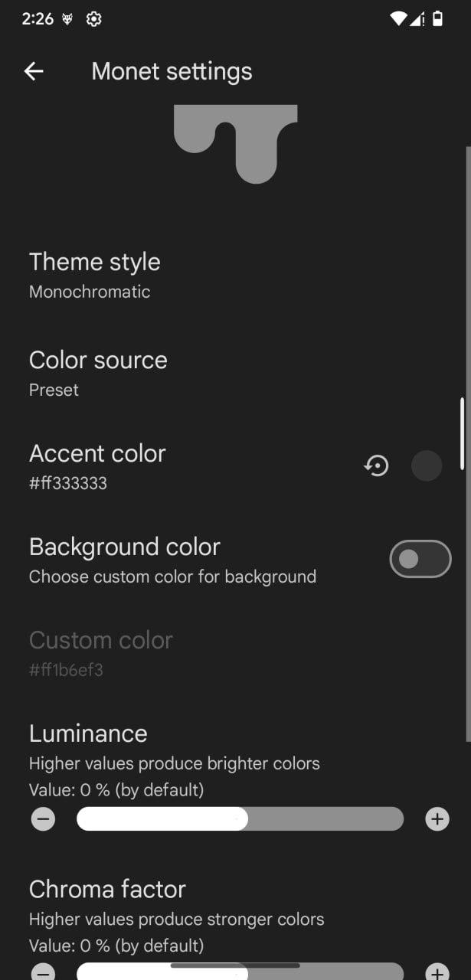The width and height of the screenshot is (471, 980).
Task: Decrease Luminance with the minus button
Action: pos(44,819)
